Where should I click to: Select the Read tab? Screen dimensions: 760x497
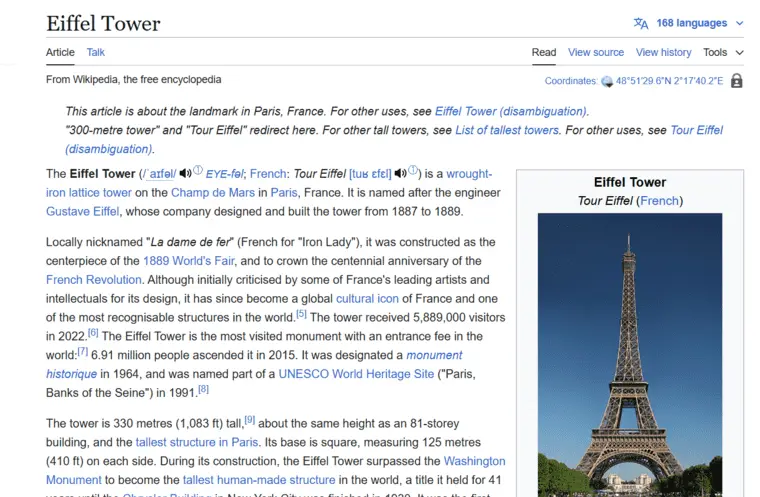[544, 52]
